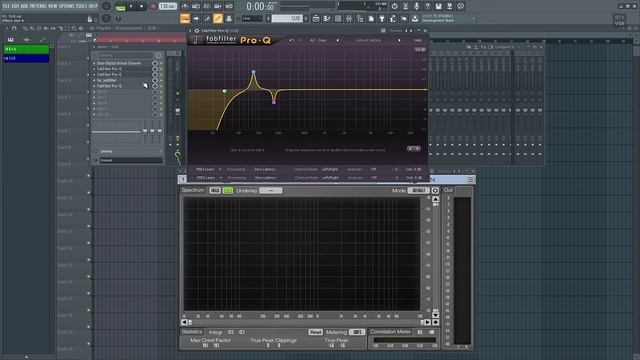Click the floppy disk save icon
640x360 pixels.
click(438, 7)
